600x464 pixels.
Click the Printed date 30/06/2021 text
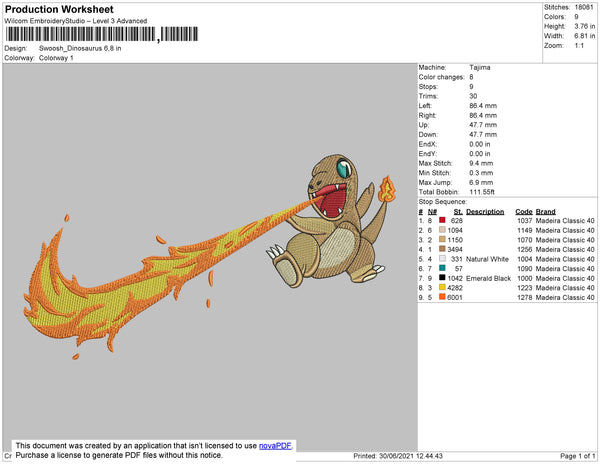pyautogui.click(x=398, y=456)
